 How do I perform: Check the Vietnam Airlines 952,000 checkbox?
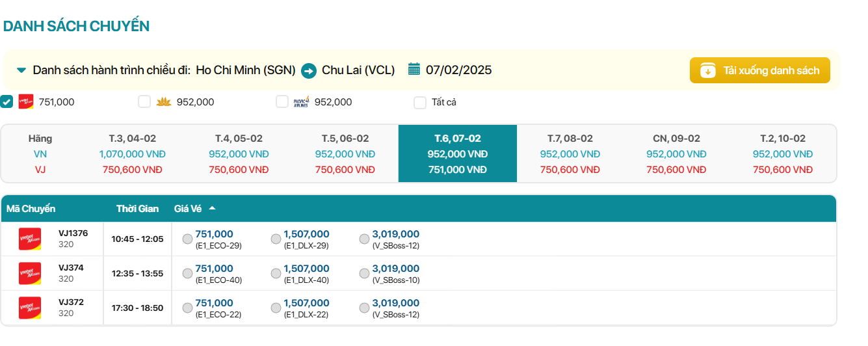tap(144, 102)
